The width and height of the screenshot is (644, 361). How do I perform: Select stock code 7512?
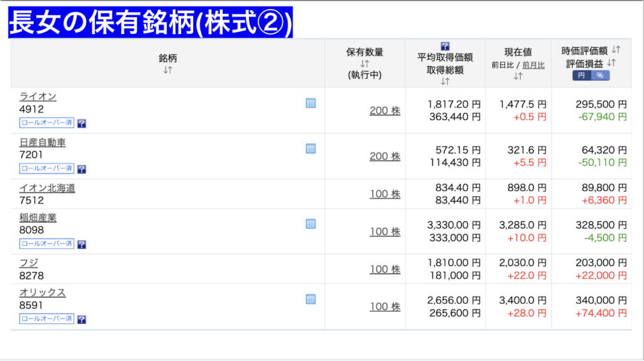pos(31,201)
